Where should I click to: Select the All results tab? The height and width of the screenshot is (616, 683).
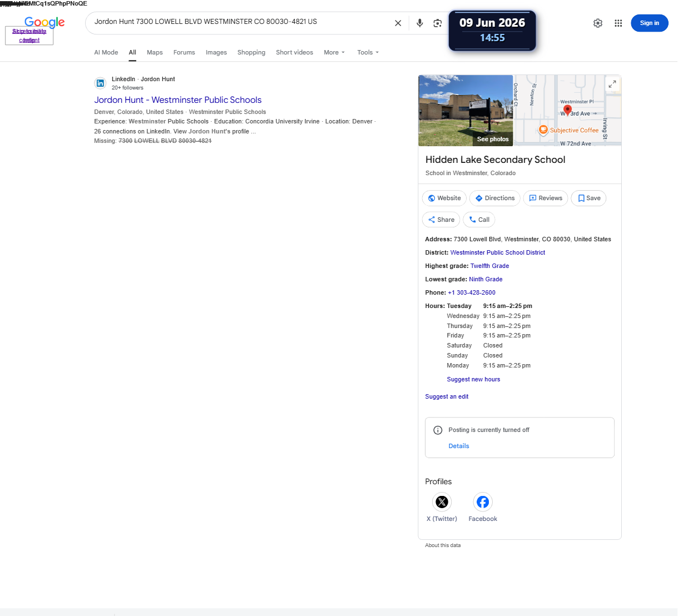(132, 52)
